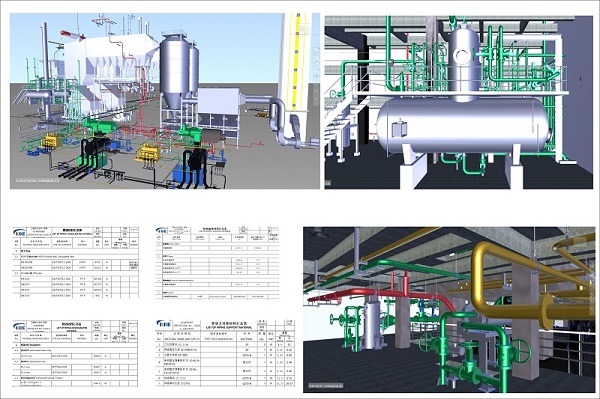Click the red-tipped exhaust pipe on boiler
The width and height of the screenshot is (600, 399).
click(x=72, y=35)
